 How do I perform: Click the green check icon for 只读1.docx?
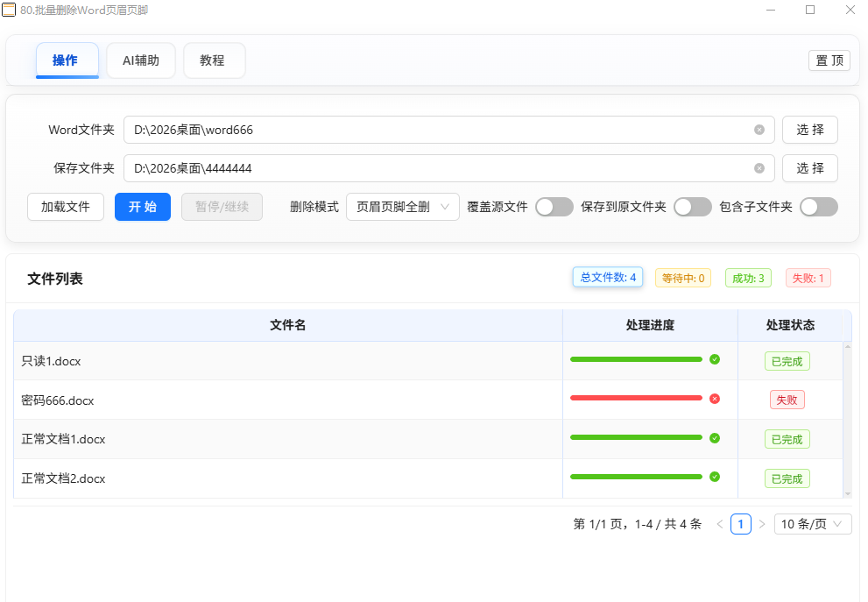tap(715, 359)
